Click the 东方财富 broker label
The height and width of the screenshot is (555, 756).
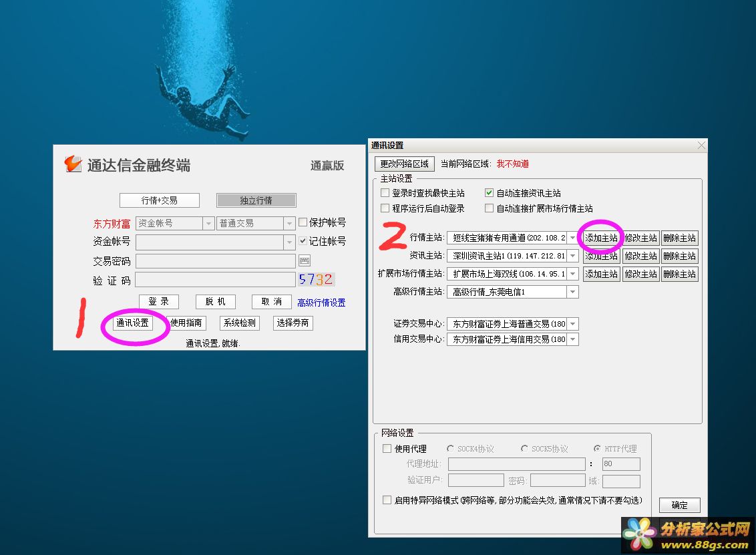[112, 224]
